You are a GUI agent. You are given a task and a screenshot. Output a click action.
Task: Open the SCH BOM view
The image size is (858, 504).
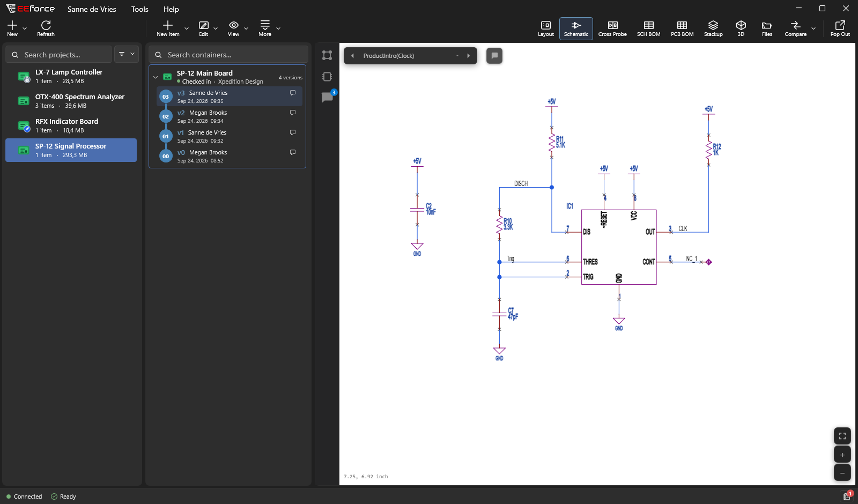[x=649, y=28]
